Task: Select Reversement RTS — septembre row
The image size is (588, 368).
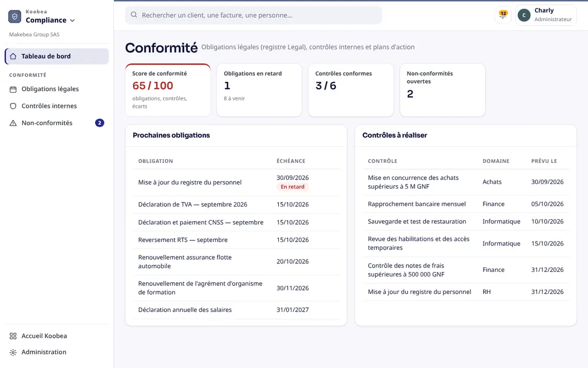Action: pos(236,240)
